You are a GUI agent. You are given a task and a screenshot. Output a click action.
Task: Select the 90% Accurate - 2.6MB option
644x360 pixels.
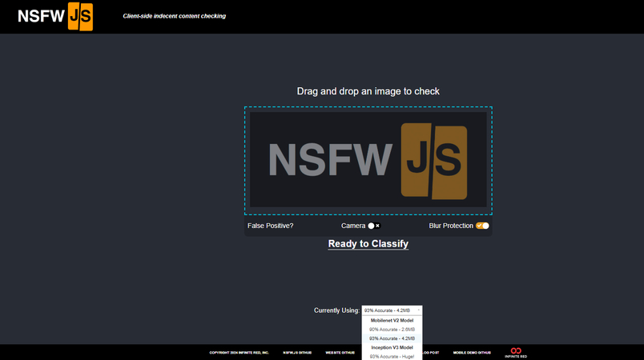click(x=392, y=330)
